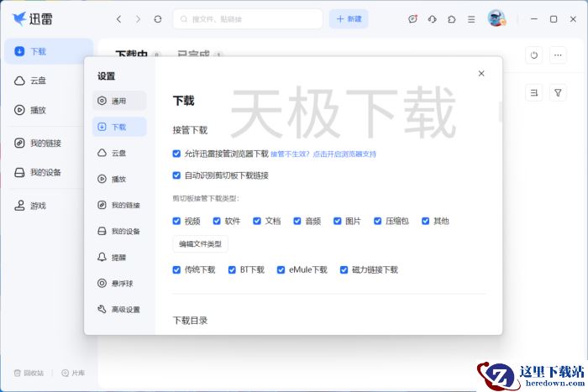Switch to the 已完成 tab

[x=193, y=54]
